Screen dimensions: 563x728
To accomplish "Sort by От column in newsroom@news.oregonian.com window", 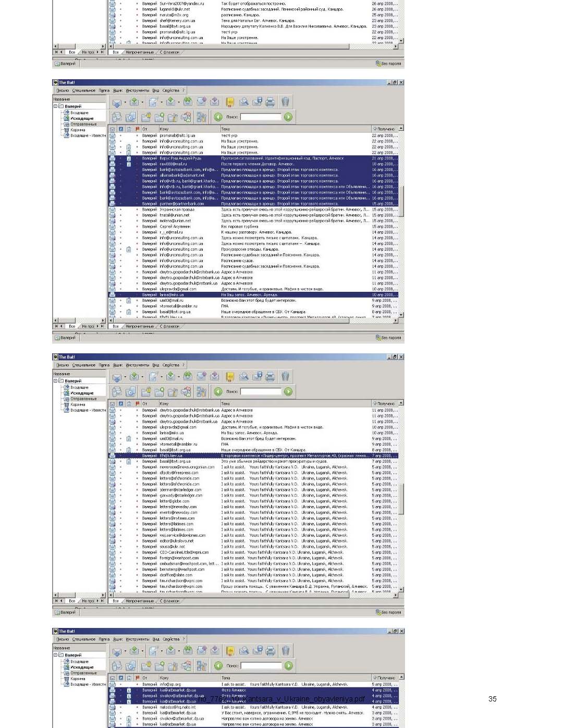I will 150,403.
